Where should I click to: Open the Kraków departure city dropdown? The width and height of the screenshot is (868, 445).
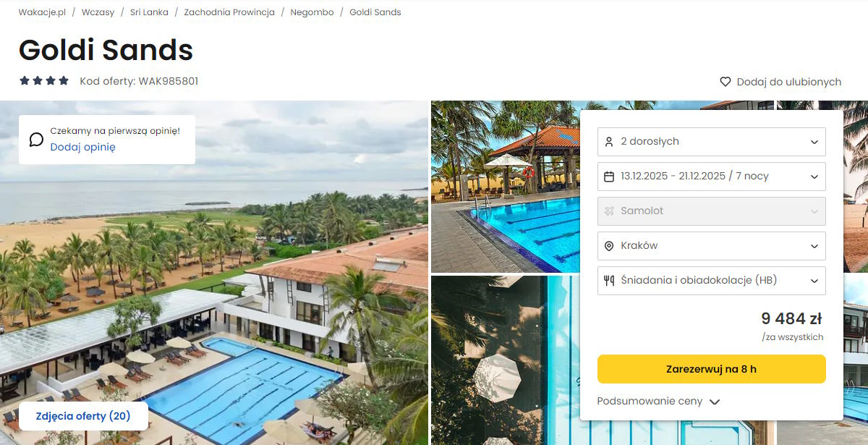pyautogui.click(x=712, y=245)
